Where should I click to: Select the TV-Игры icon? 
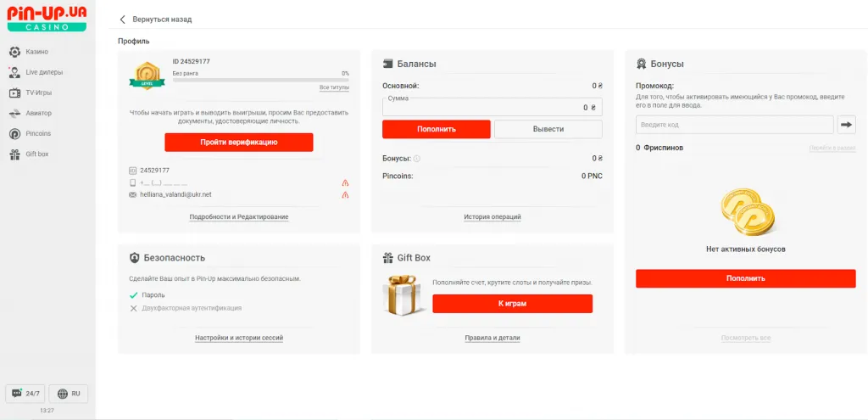15,92
